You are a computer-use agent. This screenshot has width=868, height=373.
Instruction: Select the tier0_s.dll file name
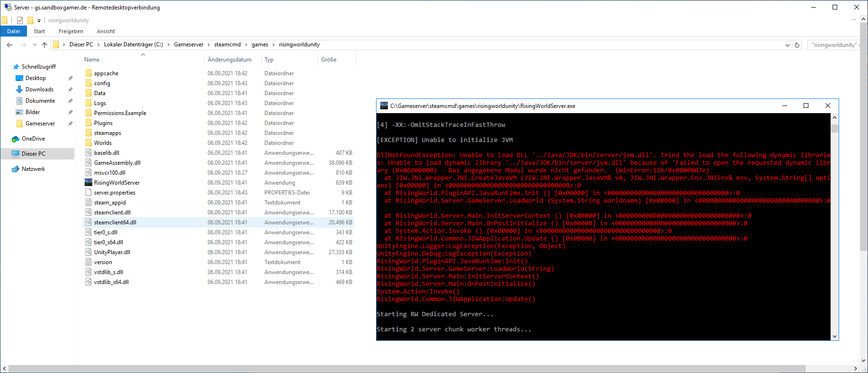coord(105,232)
